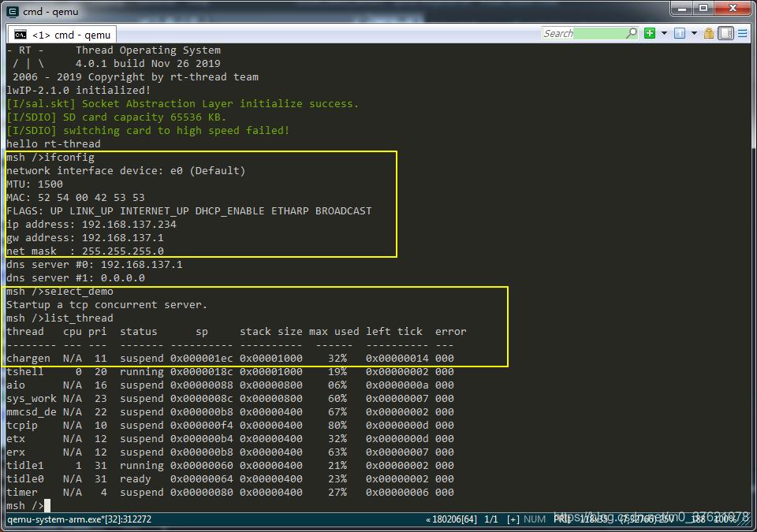This screenshot has height=532, width=757.
Task: Click the '1/1' console counter in status bar
Action: click(x=491, y=519)
